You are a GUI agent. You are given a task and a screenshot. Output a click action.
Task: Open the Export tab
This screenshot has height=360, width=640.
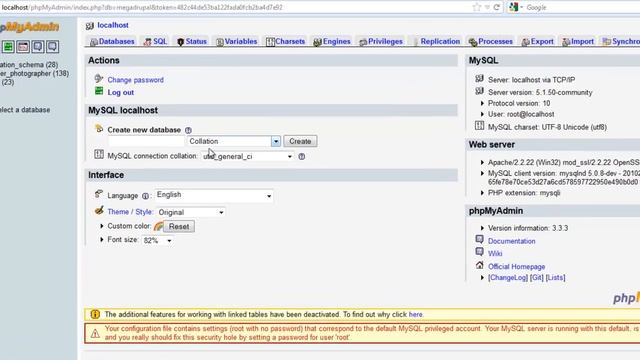click(x=537, y=41)
